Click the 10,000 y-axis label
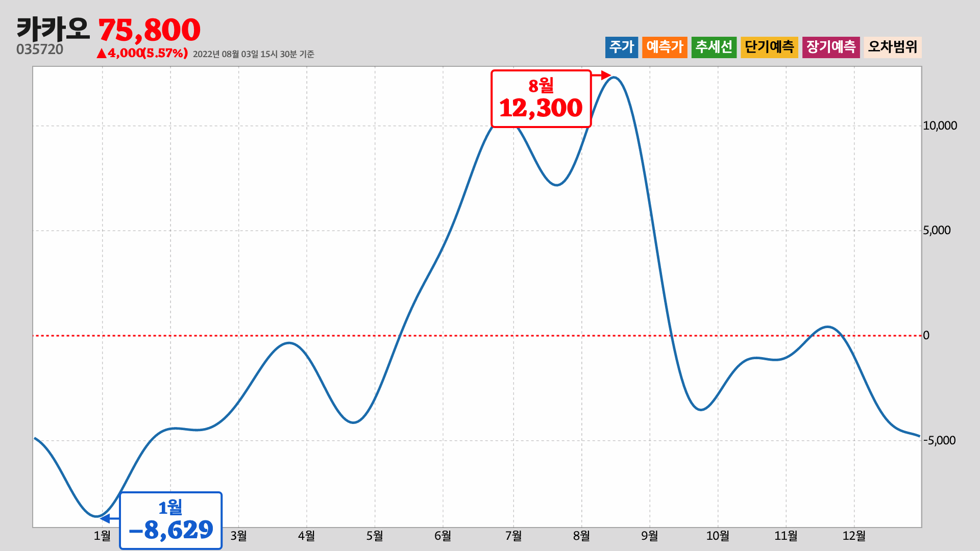The image size is (980, 551). point(940,126)
